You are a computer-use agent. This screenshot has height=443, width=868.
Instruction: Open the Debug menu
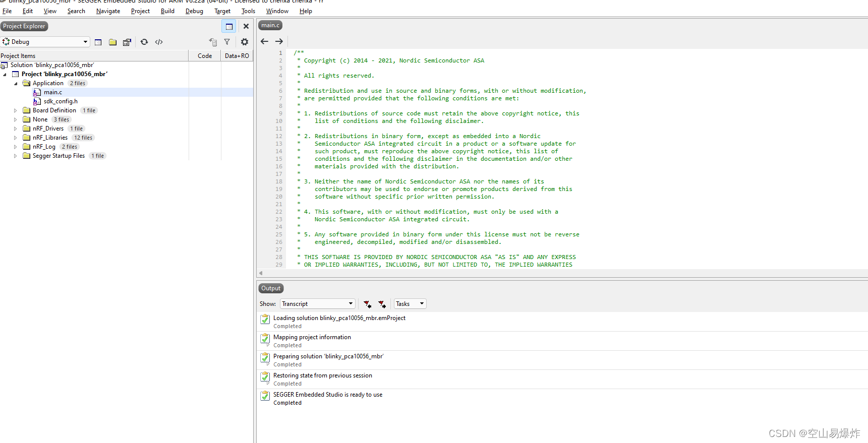[194, 11]
